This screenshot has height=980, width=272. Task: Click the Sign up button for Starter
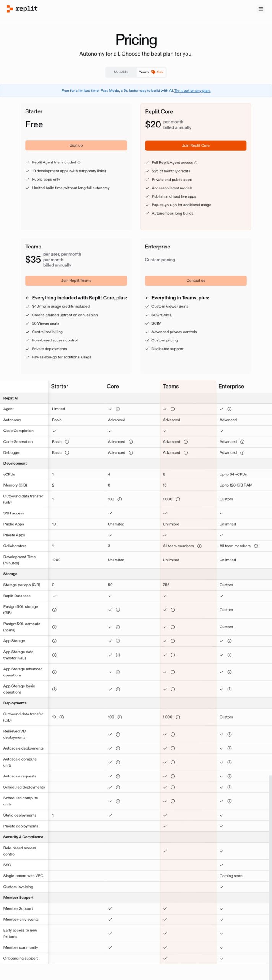(x=76, y=145)
